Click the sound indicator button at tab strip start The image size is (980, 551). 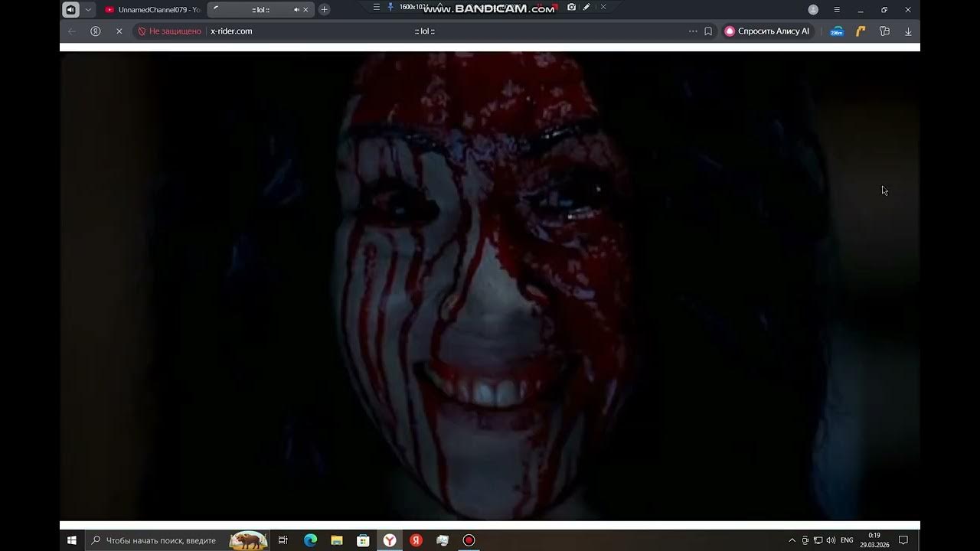(x=70, y=10)
